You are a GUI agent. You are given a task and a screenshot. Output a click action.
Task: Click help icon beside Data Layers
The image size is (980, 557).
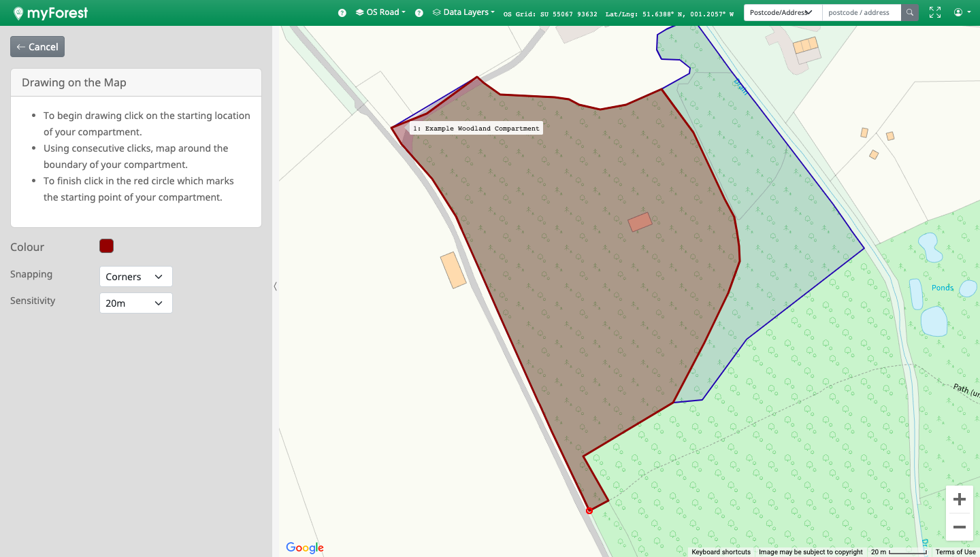(419, 13)
